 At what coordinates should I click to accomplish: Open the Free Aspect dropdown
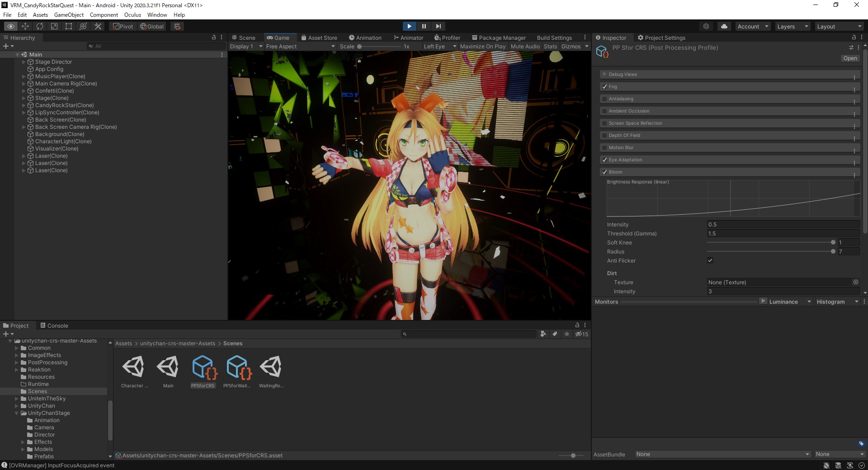pos(300,46)
